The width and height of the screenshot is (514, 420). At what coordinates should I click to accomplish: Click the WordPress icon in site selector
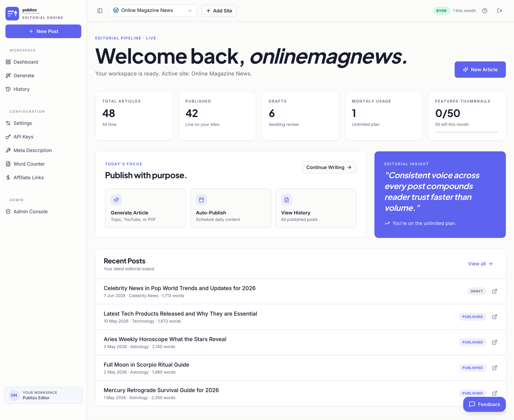116,10
